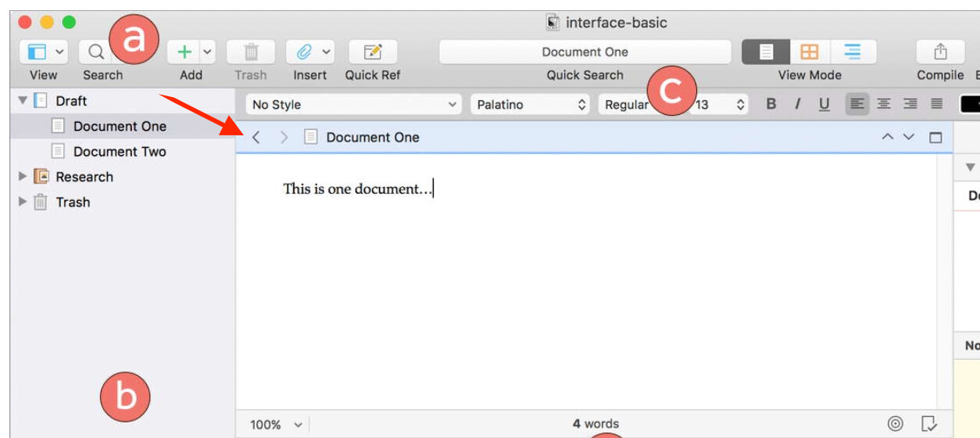Go forward in document history
Viewport: 980px width, 438px height.
point(284,138)
